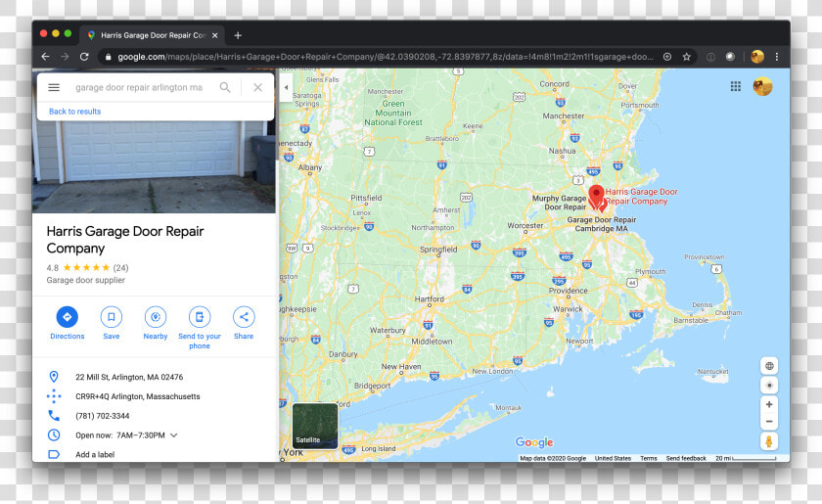Open the (24) reviews link
The image size is (822, 504).
click(120, 267)
